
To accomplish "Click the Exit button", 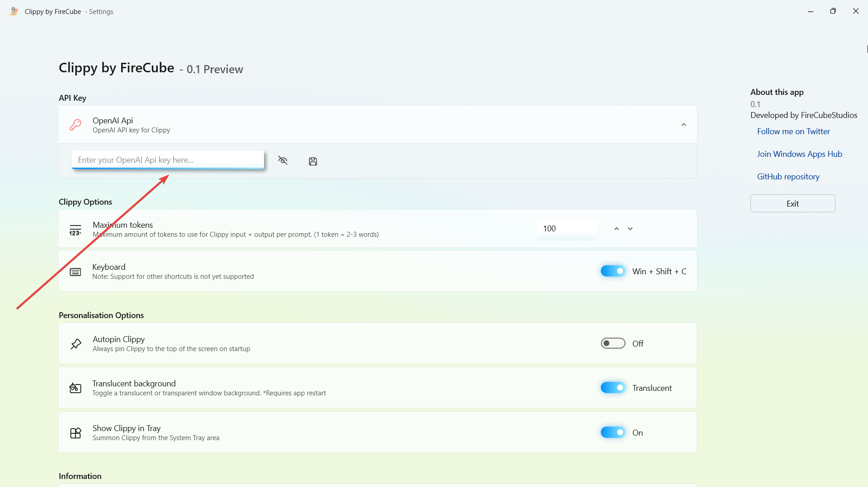I will [793, 203].
